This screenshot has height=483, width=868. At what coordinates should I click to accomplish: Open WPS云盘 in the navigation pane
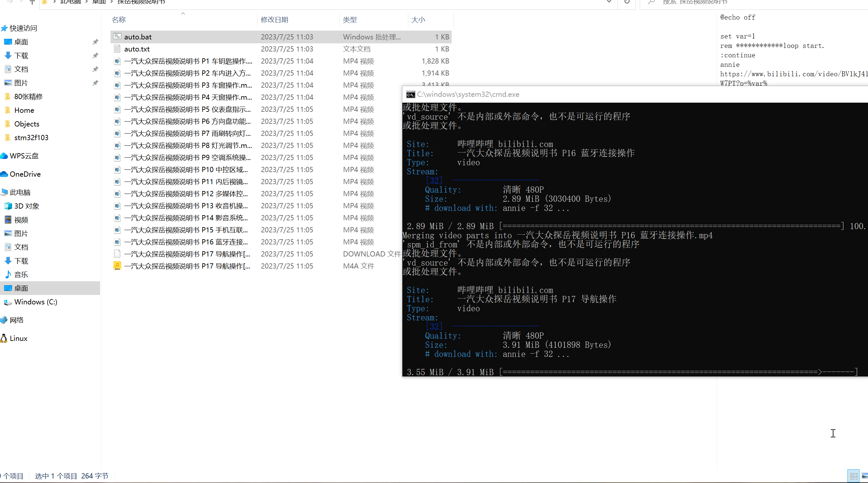point(24,156)
